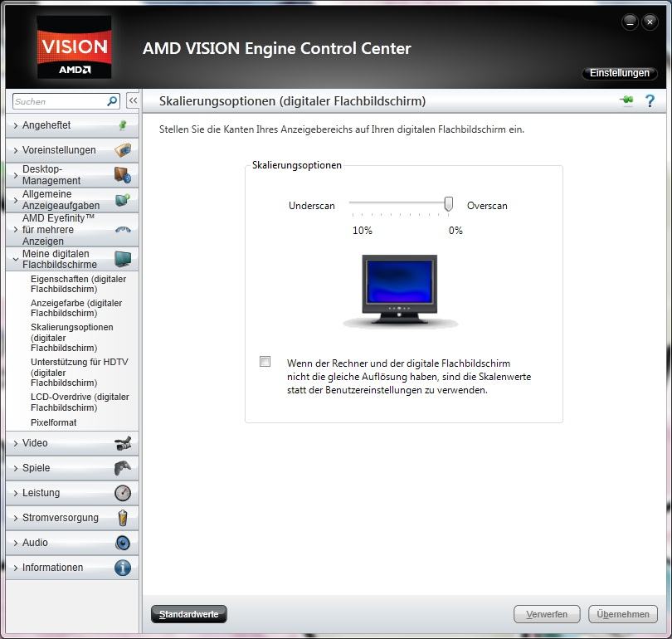Click the Underscan/Overscan slider handle
The width and height of the screenshot is (672, 639).
[448, 204]
